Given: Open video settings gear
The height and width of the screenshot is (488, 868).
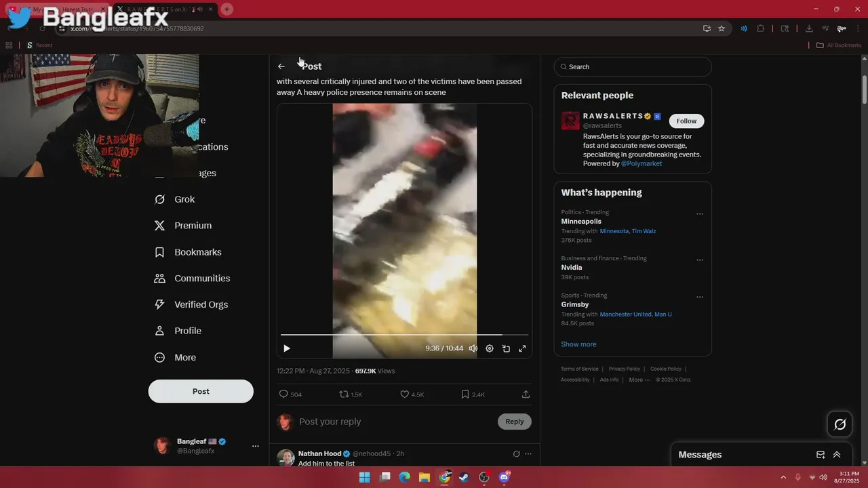Looking at the screenshot, I should point(490,348).
